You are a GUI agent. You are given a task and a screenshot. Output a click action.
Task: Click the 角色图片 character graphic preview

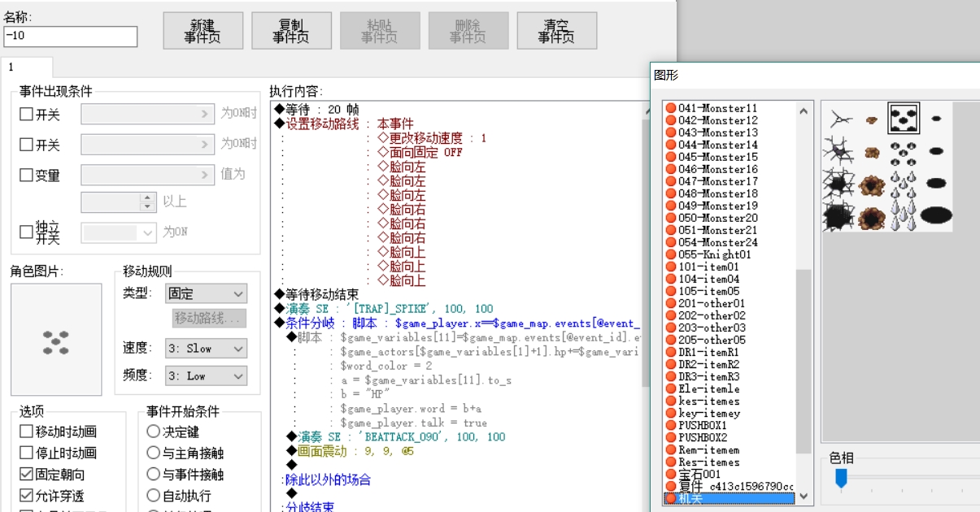[56, 341]
